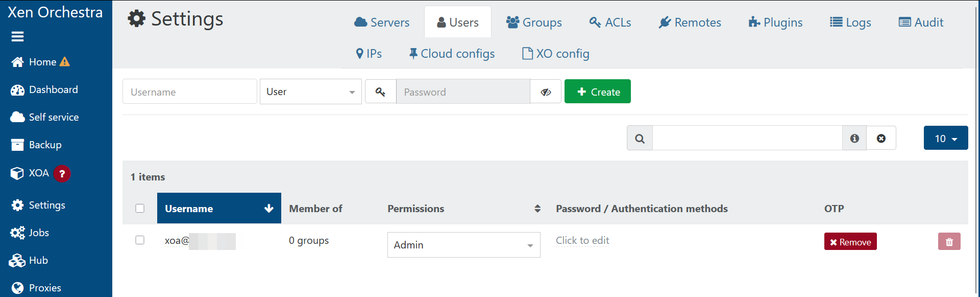Image resolution: width=980 pixels, height=297 pixels.
Task: Open Jobs in the sidebar
Action: 30,233
